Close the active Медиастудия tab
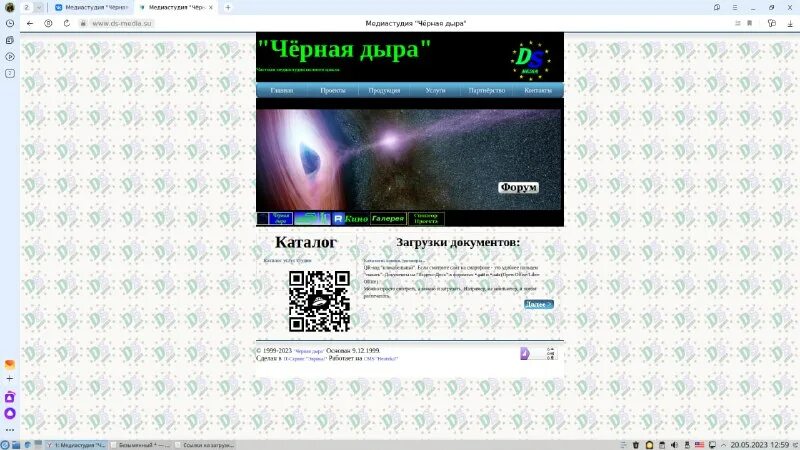 click(x=211, y=8)
